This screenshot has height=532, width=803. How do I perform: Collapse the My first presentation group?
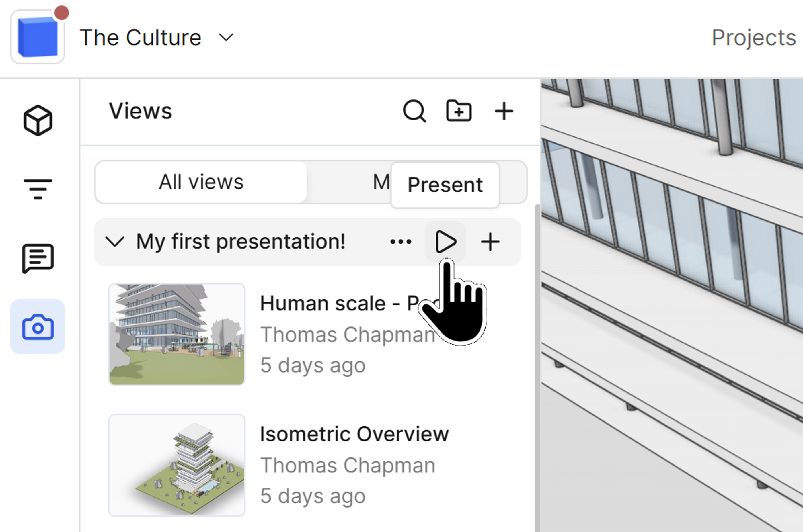click(115, 242)
